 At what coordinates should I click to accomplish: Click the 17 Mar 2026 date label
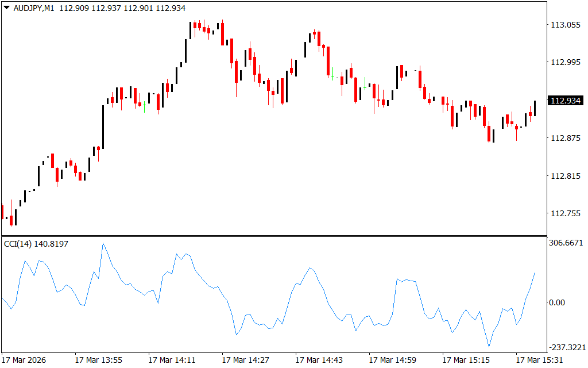tap(25, 360)
